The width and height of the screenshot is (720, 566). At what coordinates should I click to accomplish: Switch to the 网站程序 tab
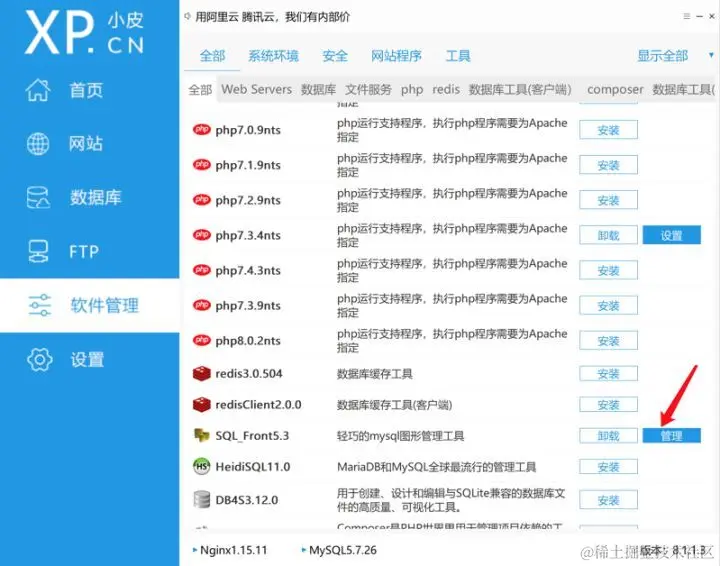coord(396,56)
